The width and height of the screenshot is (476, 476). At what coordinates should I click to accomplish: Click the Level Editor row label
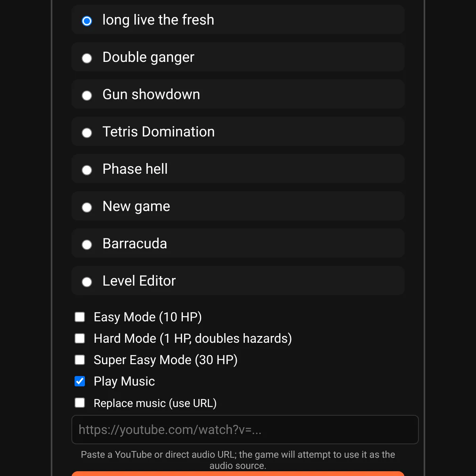pyautogui.click(x=139, y=281)
